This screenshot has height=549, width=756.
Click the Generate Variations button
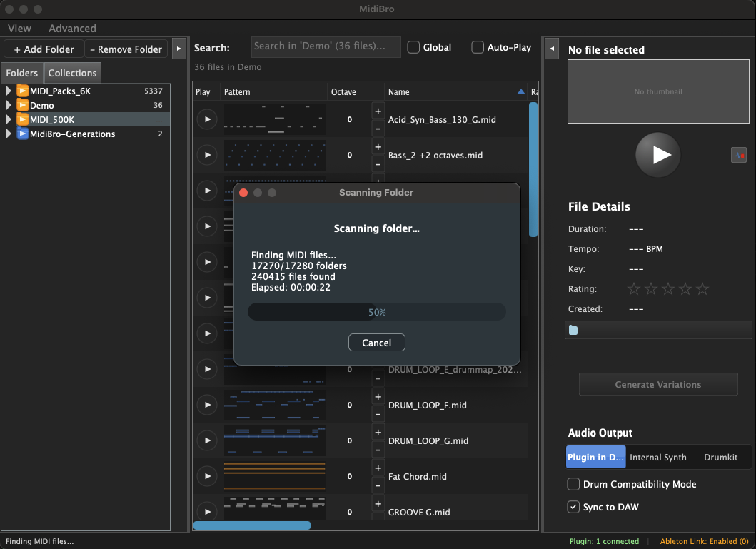[658, 384]
